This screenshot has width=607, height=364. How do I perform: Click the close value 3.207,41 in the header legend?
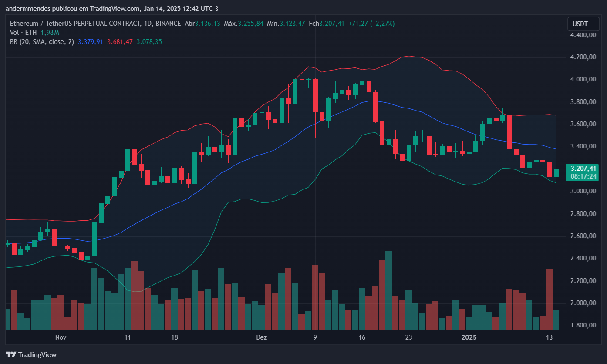332,24
